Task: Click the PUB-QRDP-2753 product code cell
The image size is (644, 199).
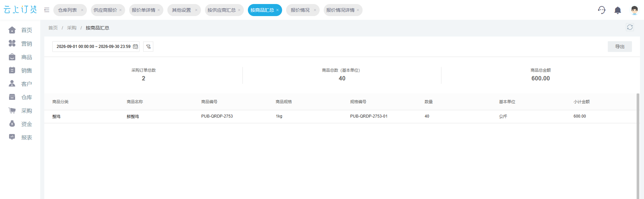Action: [x=217, y=116]
